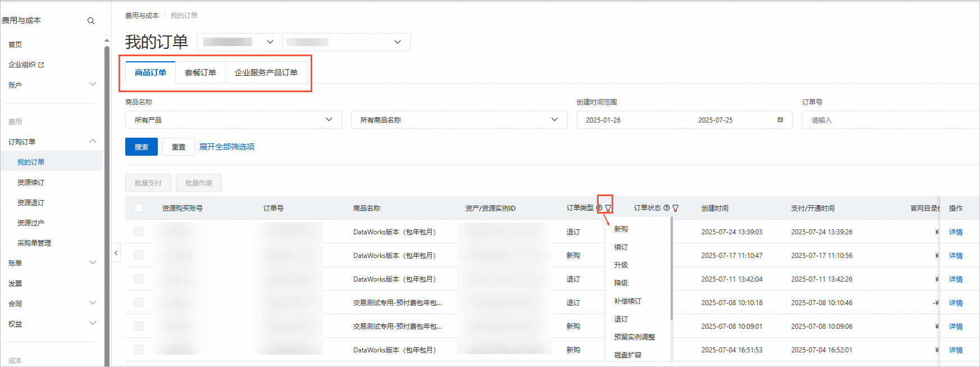The height and width of the screenshot is (367, 980).
Task: Click 费用与成本 breadcrumb link
Action: click(x=142, y=16)
